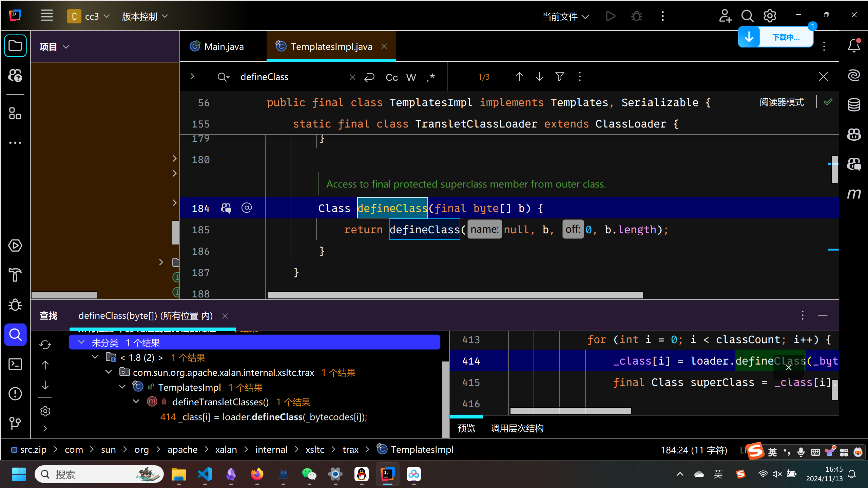
Task: Click the editor vertical scrollbar thumb
Action: pyautogui.click(x=835, y=169)
